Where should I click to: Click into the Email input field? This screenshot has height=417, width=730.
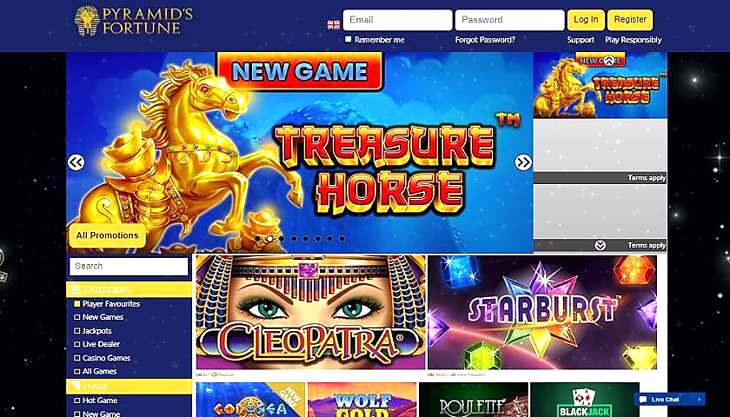tap(397, 20)
